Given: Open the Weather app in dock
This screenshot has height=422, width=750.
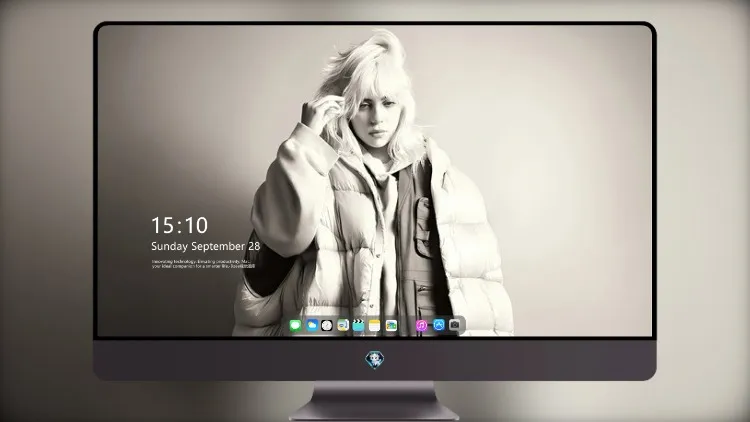Looking at the screenshot, I should pos(312,325).
